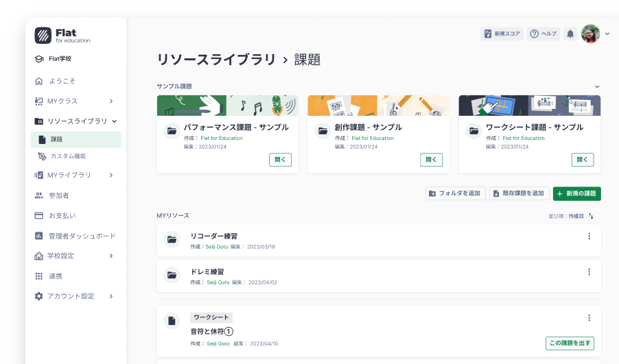Click the リコーダー練習 title text
Screen dimensions: 619x364
point(214,236)
